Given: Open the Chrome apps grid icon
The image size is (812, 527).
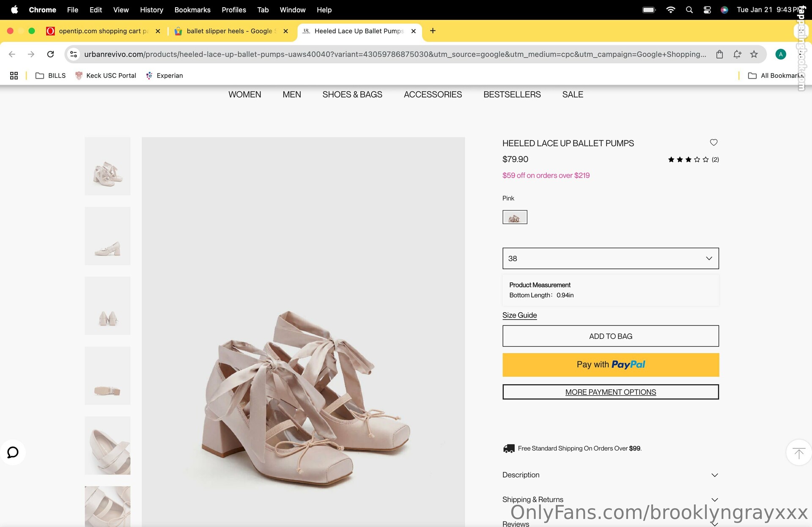Looking at the screenshot, I should [14, 76].
